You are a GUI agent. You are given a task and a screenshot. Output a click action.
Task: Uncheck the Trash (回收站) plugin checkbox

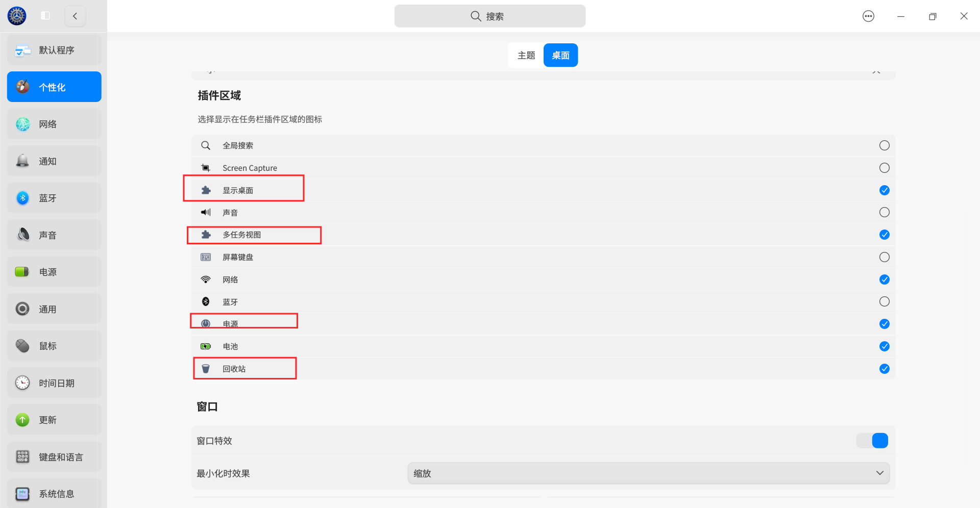pos(885,369)
